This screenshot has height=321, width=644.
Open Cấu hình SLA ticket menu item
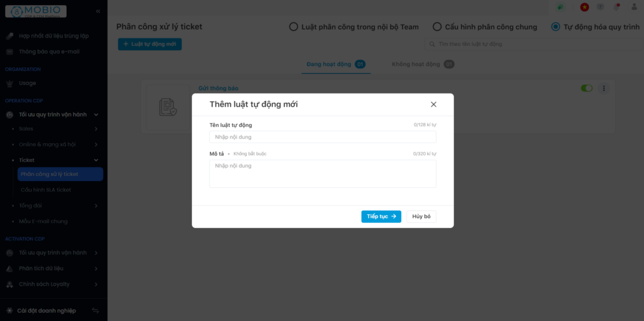click(x=46, y=190)
